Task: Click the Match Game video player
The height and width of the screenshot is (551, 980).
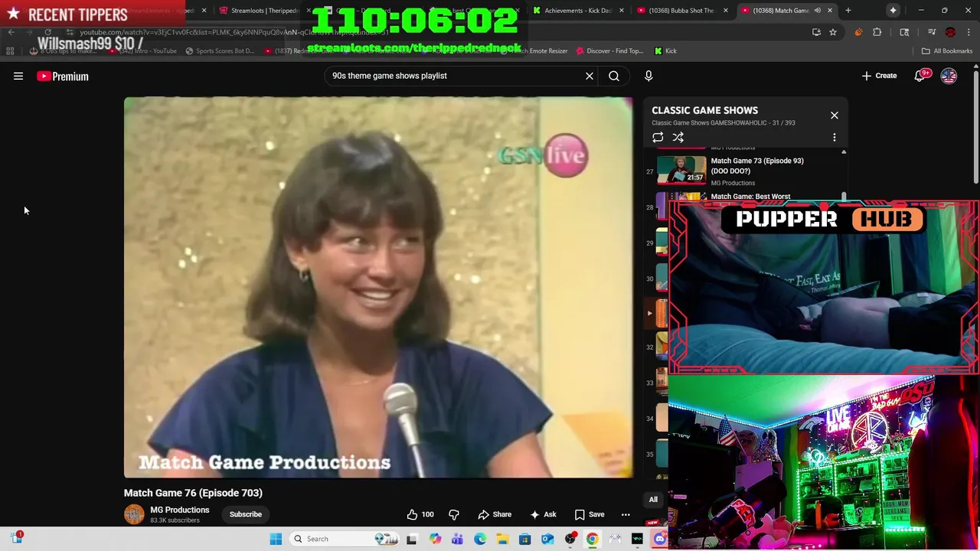Action: tap(378, 288)
